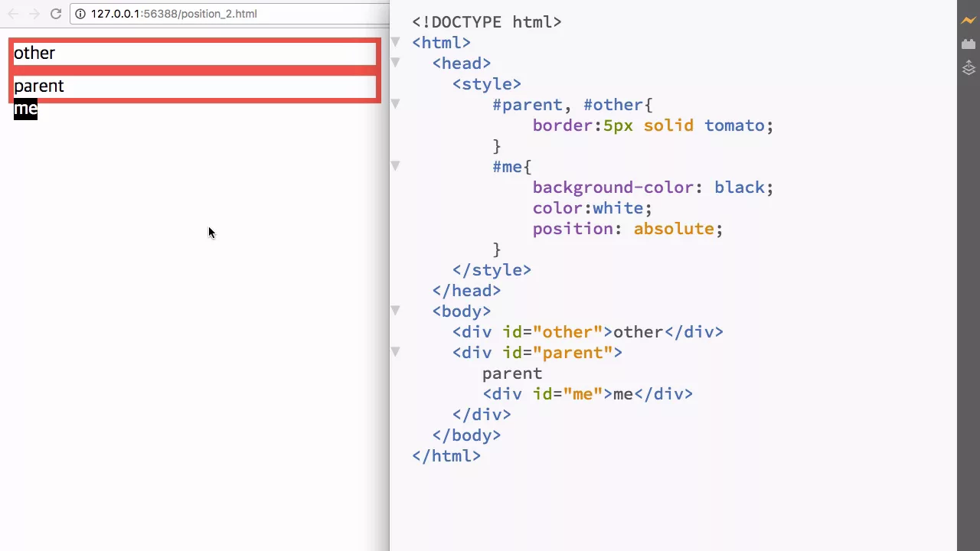
Task: Focus the address bar with position_2.html URL
Action: click(x=230, y=14)
